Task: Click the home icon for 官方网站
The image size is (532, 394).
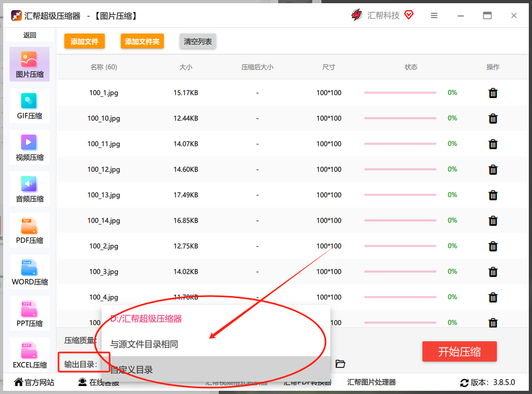Action: (x=19, y=382)
